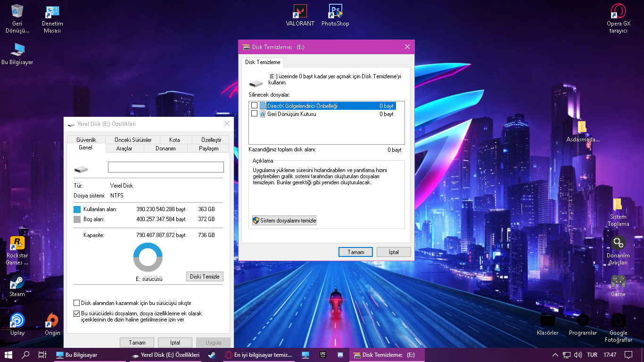Launch Rockstar Games from the desktop
This screenshot has width=644, height=362.
pos(17,251)
